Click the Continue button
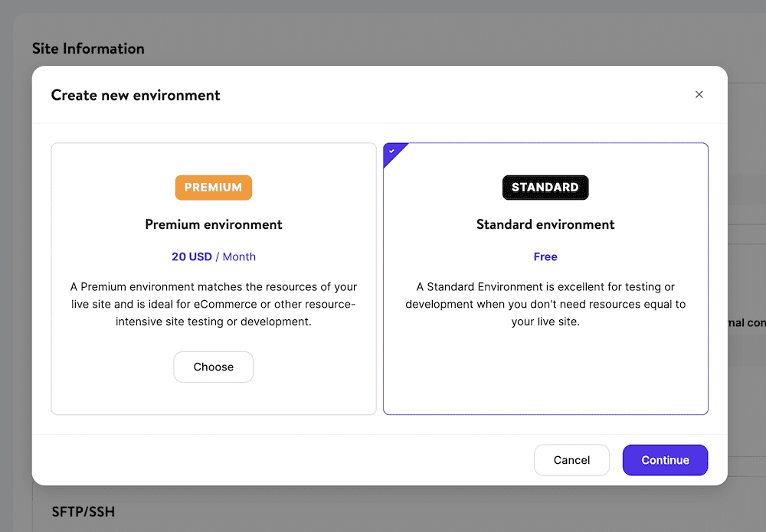766x532 pixels. click(x=665, y=460)
